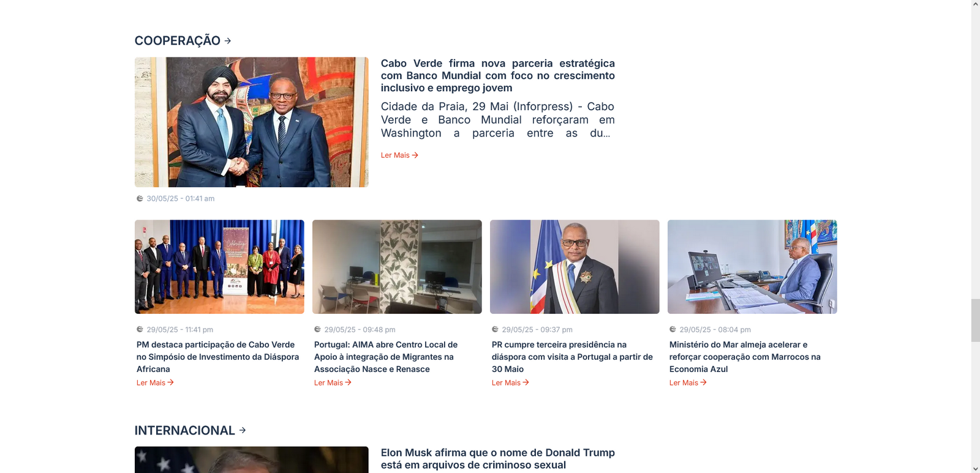Click the source icon next to 30/05/25 - 01:41 am

[x=140, y=198]
